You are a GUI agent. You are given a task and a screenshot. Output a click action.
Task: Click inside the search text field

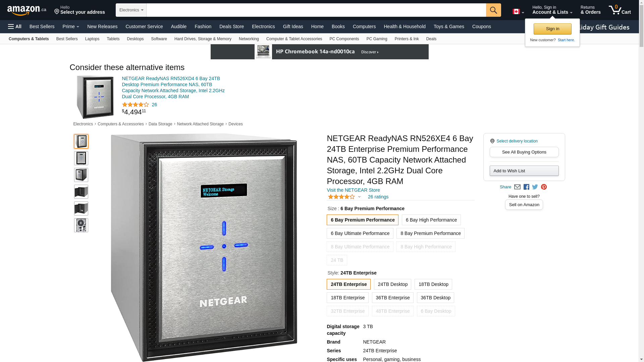pyautogui.click(x=316, y=10)
